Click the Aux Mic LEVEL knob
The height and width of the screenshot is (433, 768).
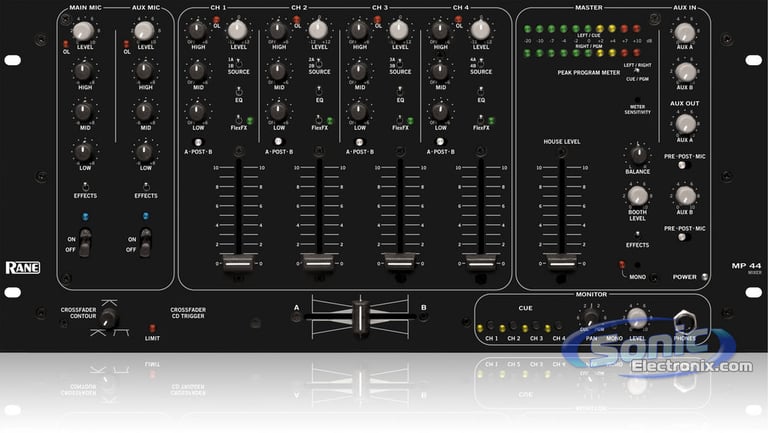coord(144,31)
